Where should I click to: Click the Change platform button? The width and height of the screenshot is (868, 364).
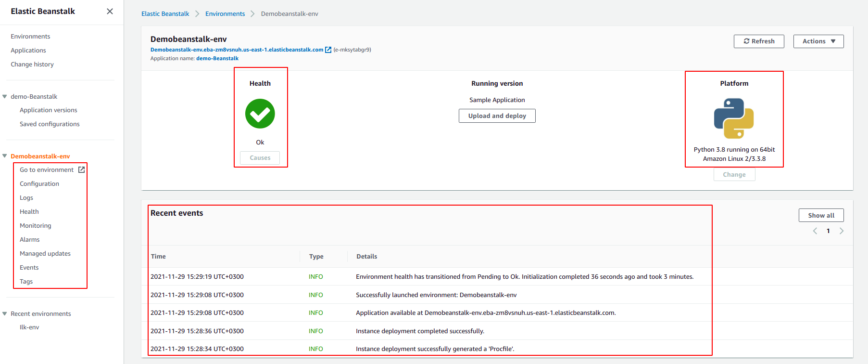(x=734, y=174)
